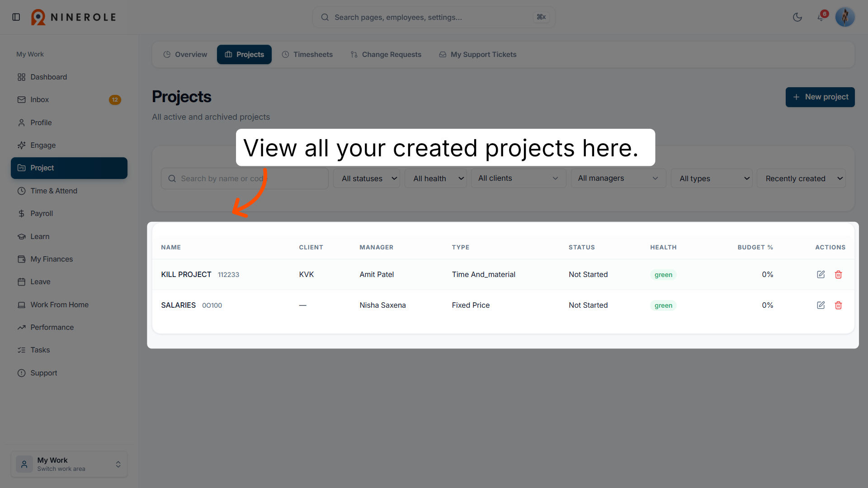The width and height of the screenshot is (868, 488).
Task: Open the KILL PROJECT name
Action: click(186, 274)
